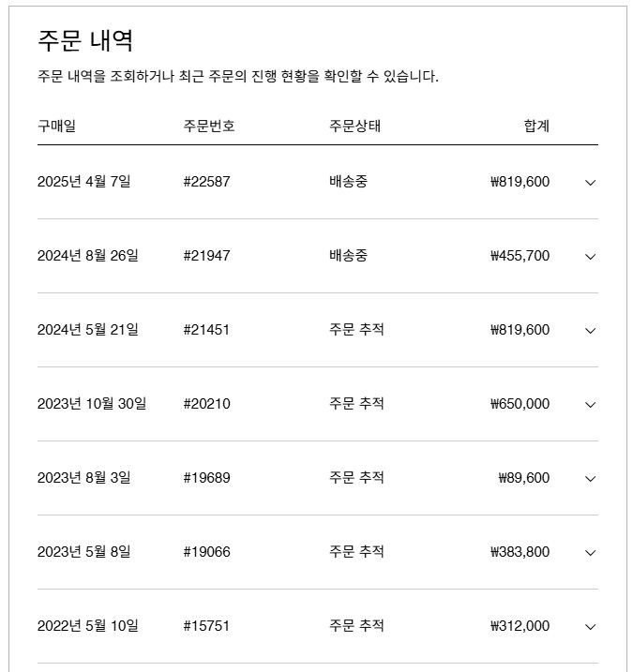This screenshot has height=672, width=633.
Task: Click 주문 추적 for order #19689
Action: pyautogui.click(x=356, y=478)
